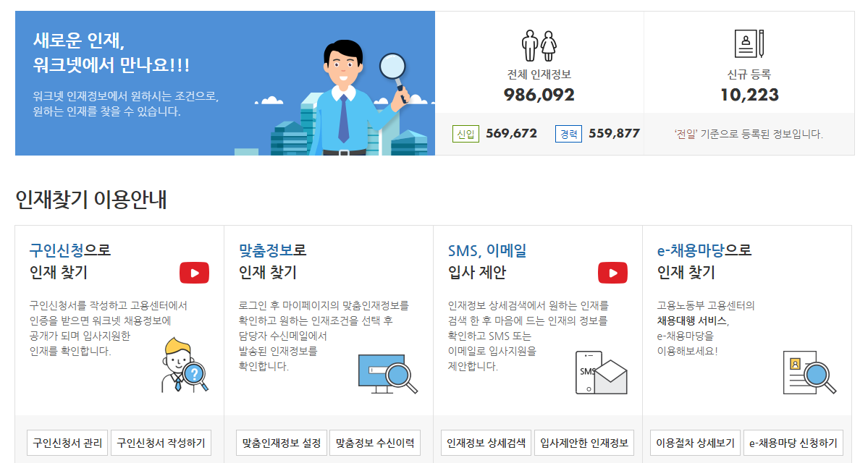Play the 구인신청 YouTube video icon

click(194, 273)
